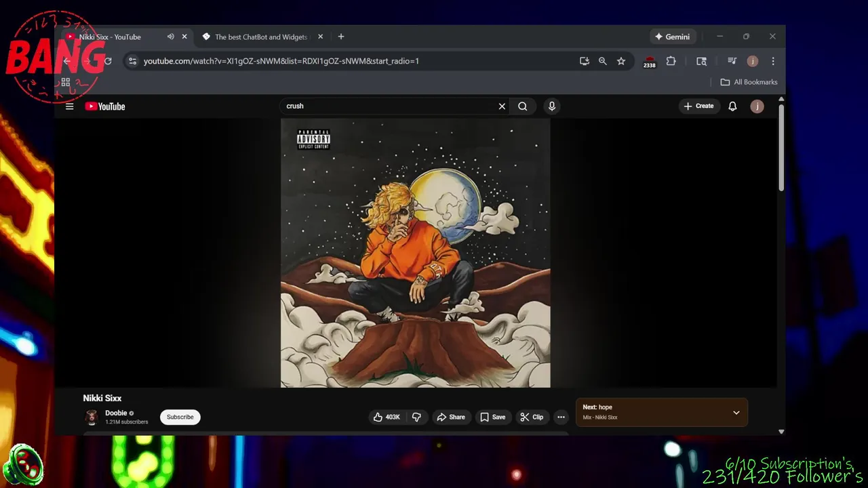Click the magnifier search button
Image resolution: width=868 pixels, height=488 pixels.
tap(523, 106)
